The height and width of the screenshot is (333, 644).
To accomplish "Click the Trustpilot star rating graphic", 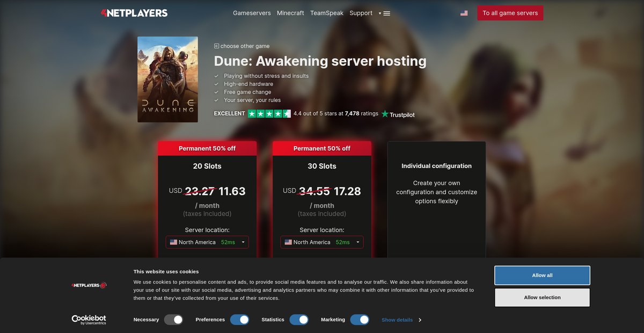I will tap(269, 114).
